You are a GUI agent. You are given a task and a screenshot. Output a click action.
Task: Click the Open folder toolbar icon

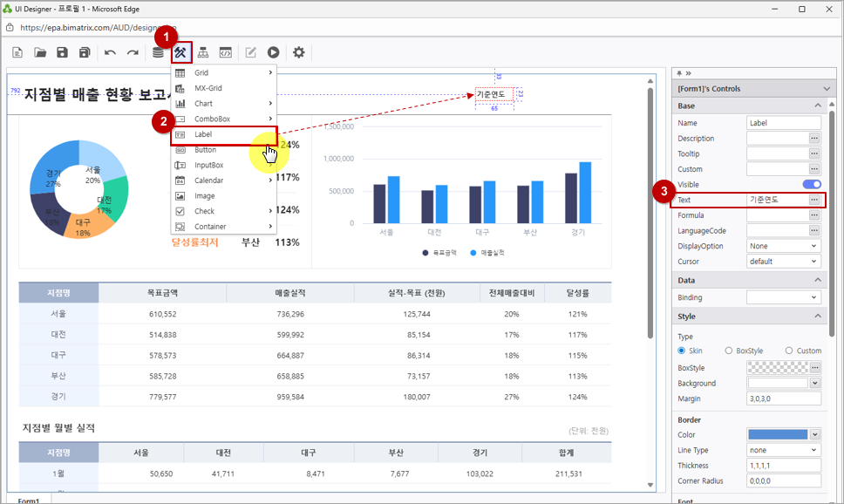tap(40, 52)
